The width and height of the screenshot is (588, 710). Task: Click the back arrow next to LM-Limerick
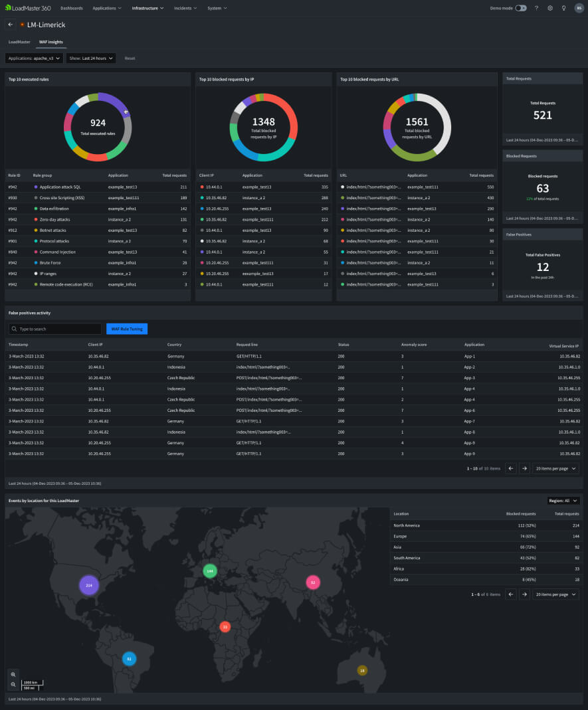tap(11, 25)
